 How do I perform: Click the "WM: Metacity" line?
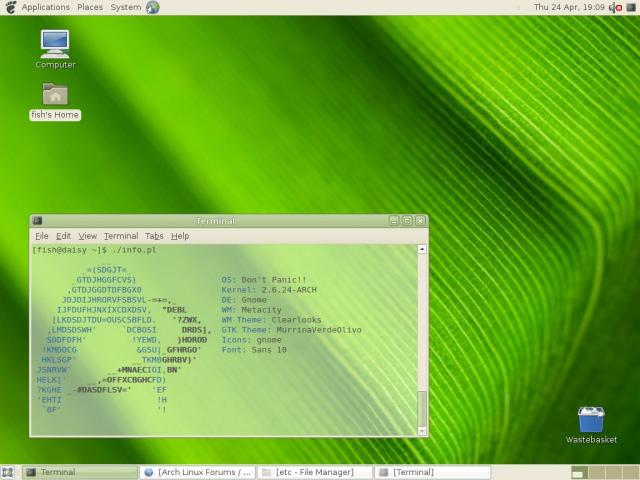click(251, 310)
